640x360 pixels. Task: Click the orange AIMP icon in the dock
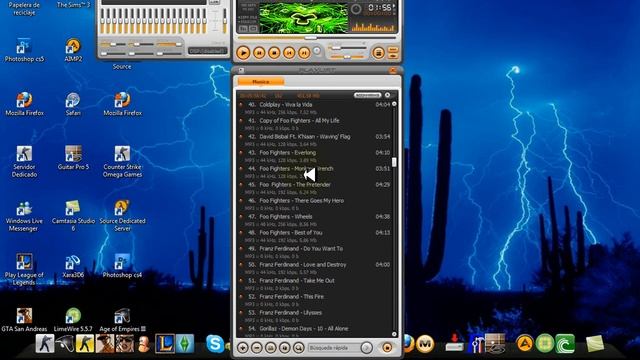(525, 344)
